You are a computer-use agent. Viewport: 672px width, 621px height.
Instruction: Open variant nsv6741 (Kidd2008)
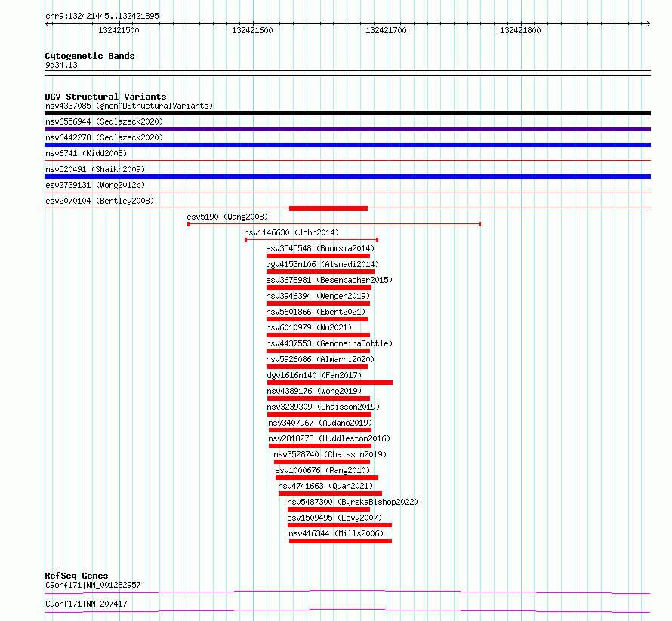point(86,153)
